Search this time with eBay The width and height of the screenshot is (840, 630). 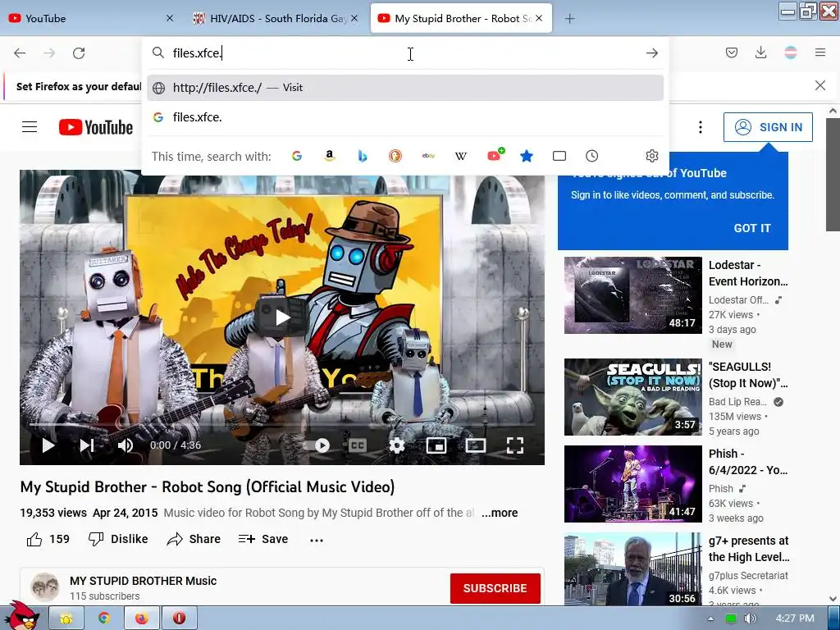[x=428, y=156]
